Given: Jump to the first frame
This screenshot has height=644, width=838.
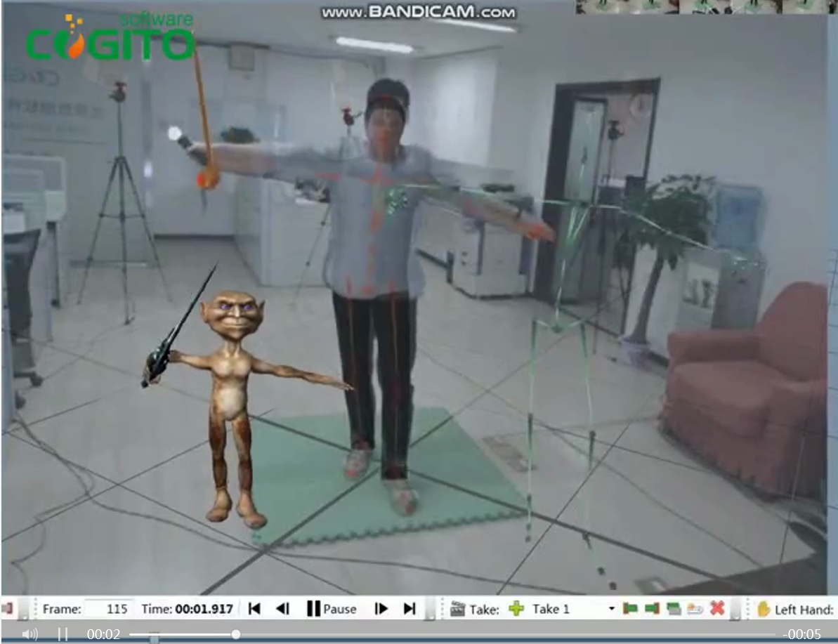Looking at the screenshot, I should click(254, 609).
